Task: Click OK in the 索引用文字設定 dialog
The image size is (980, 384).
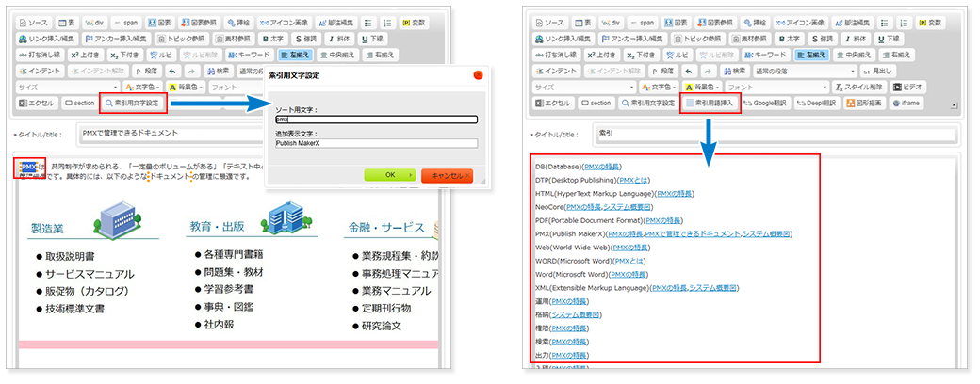Action: (391, 175)
